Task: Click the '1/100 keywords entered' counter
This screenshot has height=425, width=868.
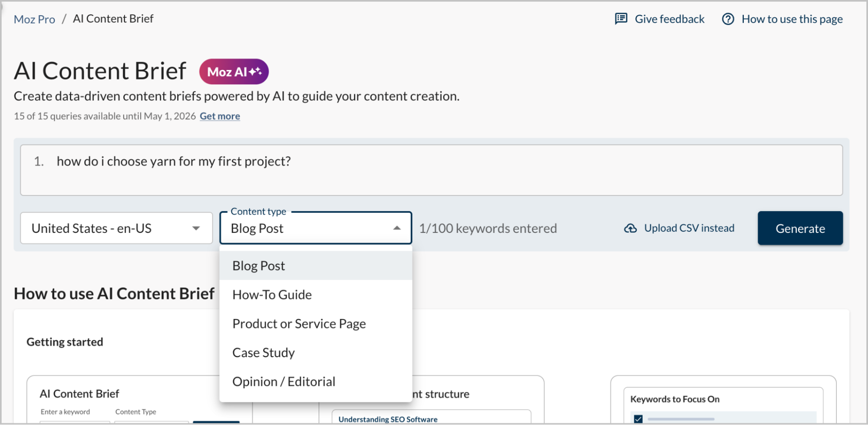Action: (x=488, y=228)
